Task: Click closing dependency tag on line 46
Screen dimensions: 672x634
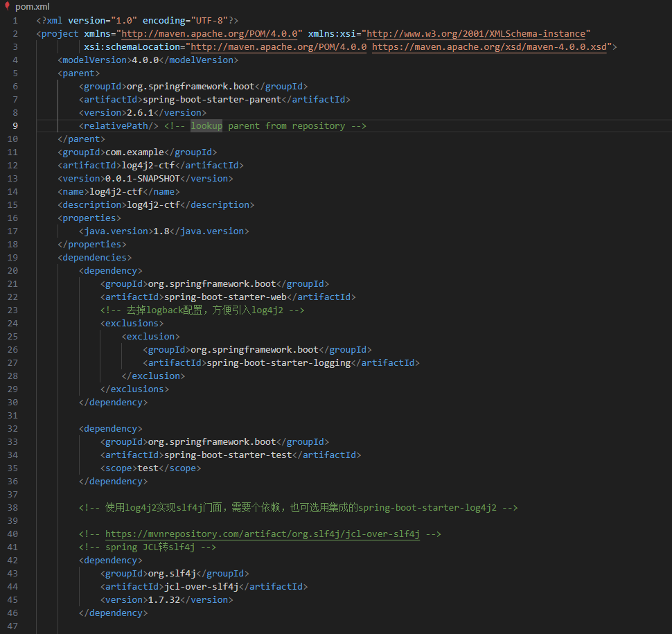Action: click(113, 613)
